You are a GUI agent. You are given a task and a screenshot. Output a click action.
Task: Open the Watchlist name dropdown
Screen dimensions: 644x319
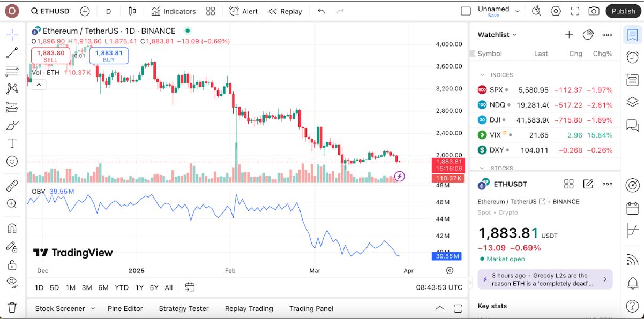(x=497, y=35)
